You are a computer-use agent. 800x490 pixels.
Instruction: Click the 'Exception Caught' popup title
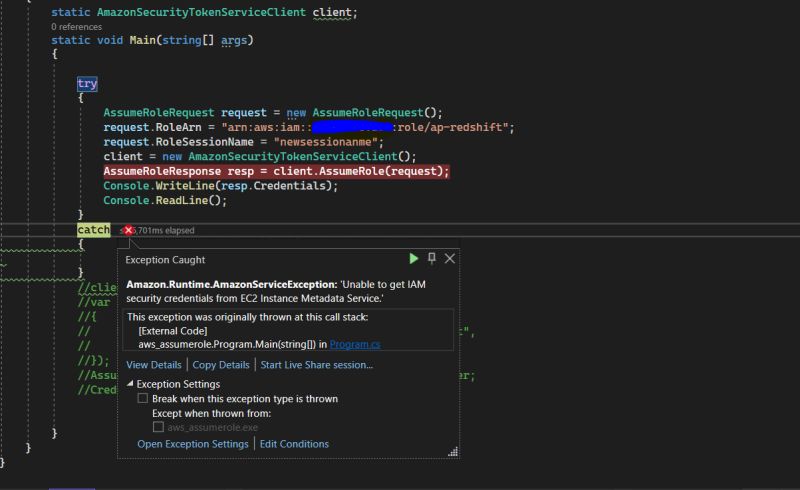165,260
